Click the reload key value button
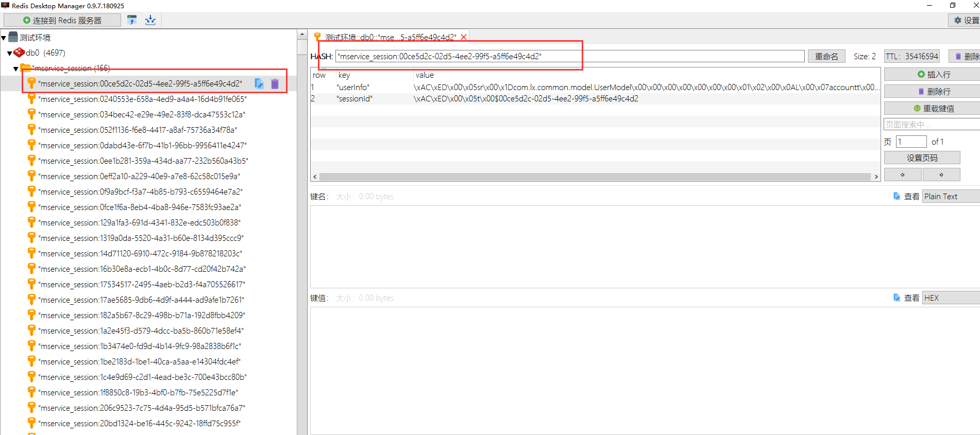The width and height of the screenshot is (980, 435). (932, 108)
